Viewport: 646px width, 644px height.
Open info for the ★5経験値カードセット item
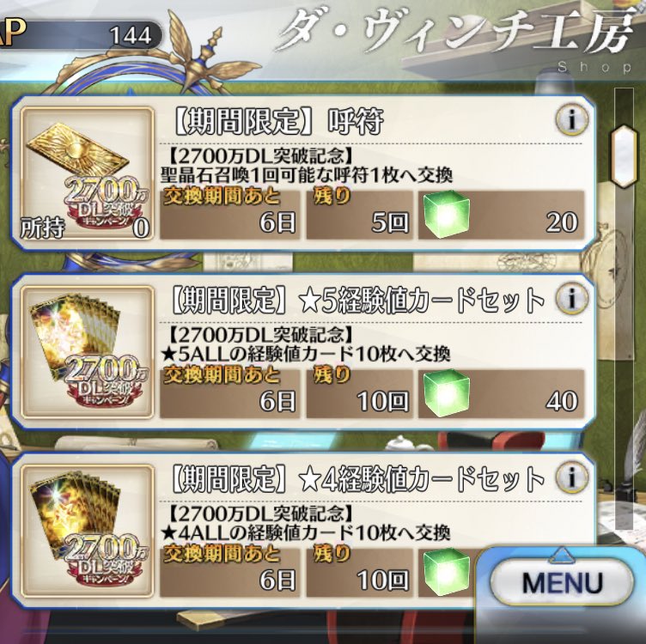coord(572,298)
